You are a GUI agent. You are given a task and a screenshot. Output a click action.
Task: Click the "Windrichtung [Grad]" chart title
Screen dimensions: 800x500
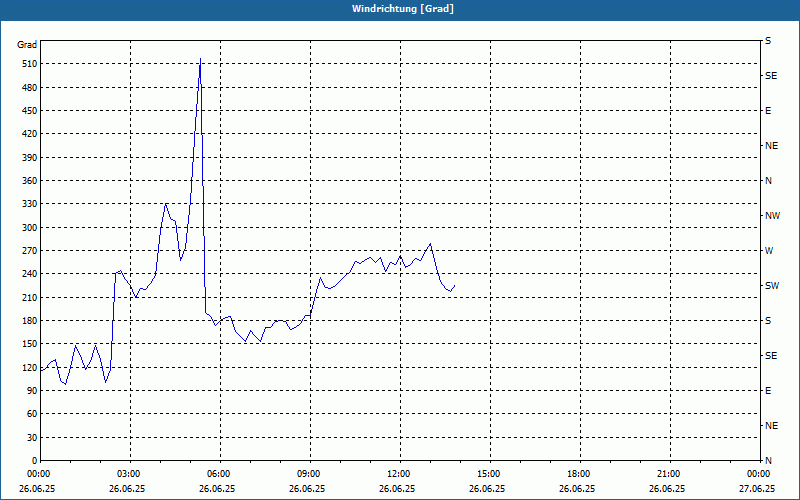403,9
